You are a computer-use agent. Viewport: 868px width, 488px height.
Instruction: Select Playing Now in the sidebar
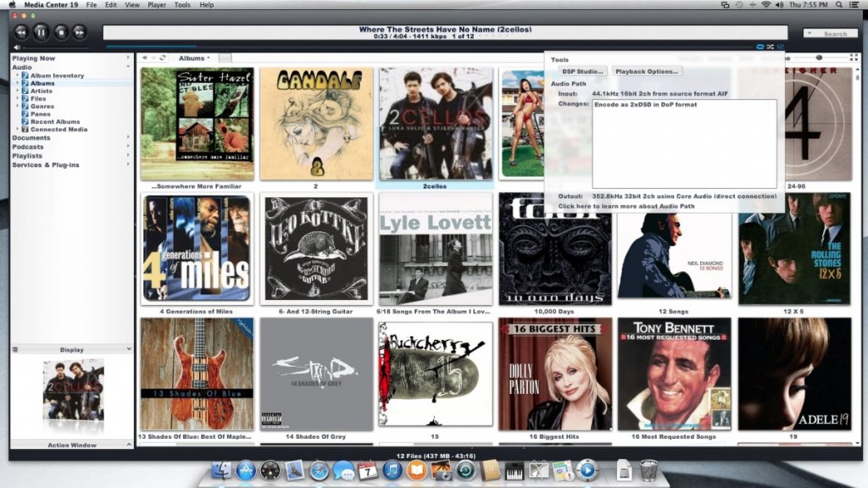[34, 58]
